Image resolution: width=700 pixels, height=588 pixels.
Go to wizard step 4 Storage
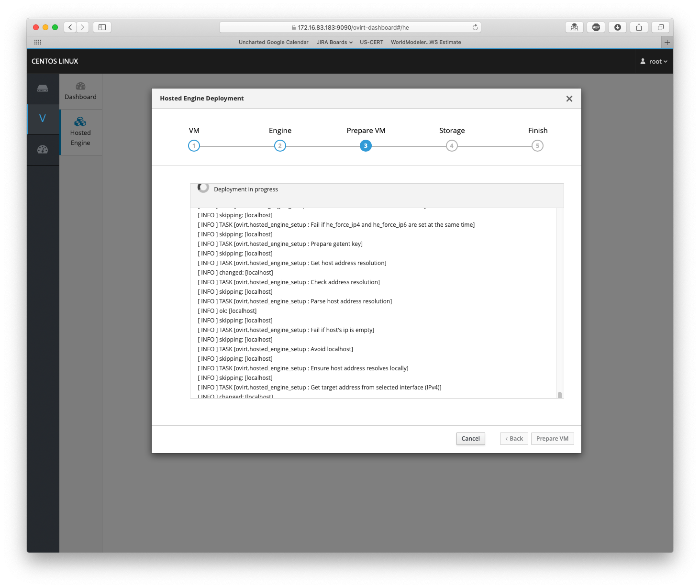coord(452,145)
